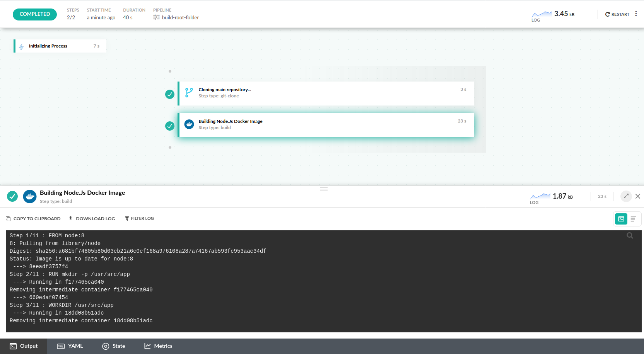Switch to terminal log view

(621, 219)
